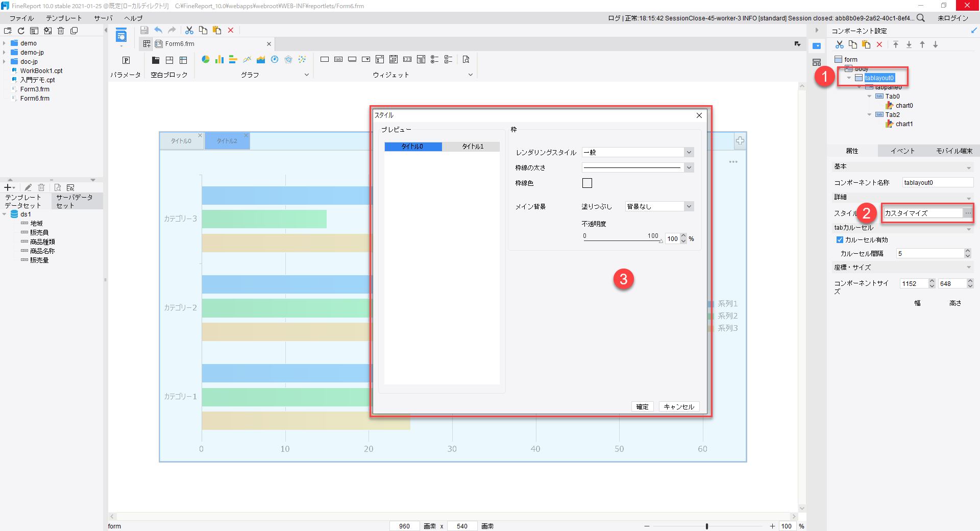Click the 不透明度 opacity slider

point(623,240)
